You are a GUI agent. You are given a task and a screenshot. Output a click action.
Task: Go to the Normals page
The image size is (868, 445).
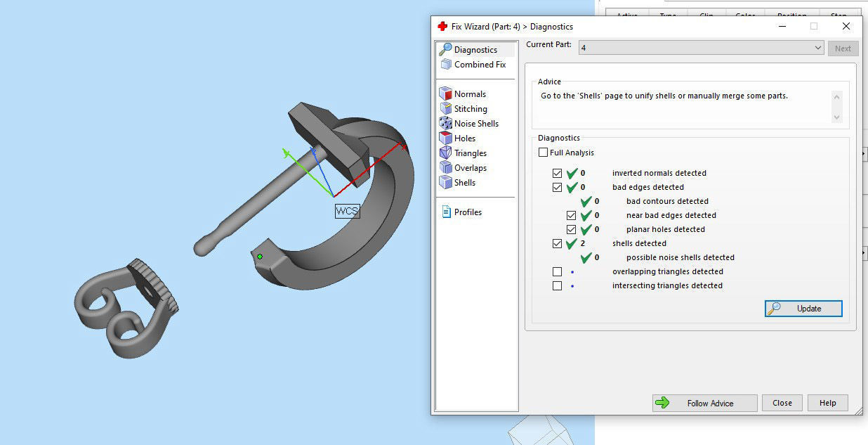462,94
